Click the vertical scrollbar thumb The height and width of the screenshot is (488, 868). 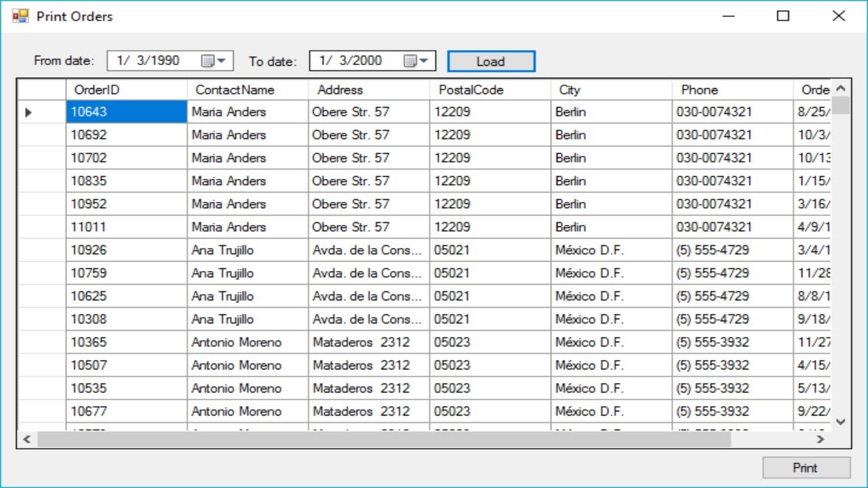841,105
